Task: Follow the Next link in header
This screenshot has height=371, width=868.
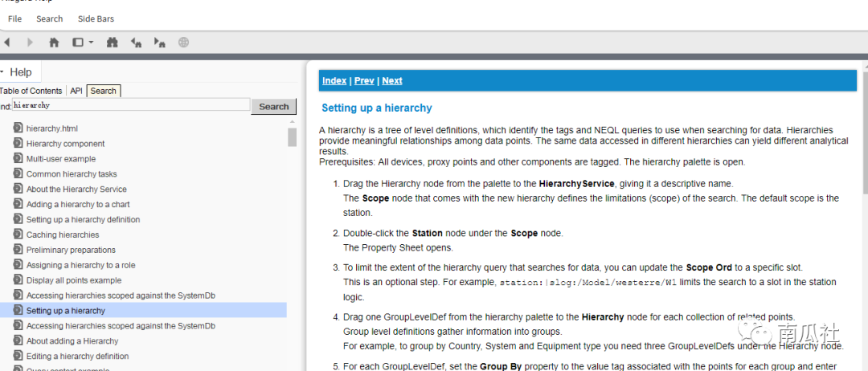Action: (392, 81)
